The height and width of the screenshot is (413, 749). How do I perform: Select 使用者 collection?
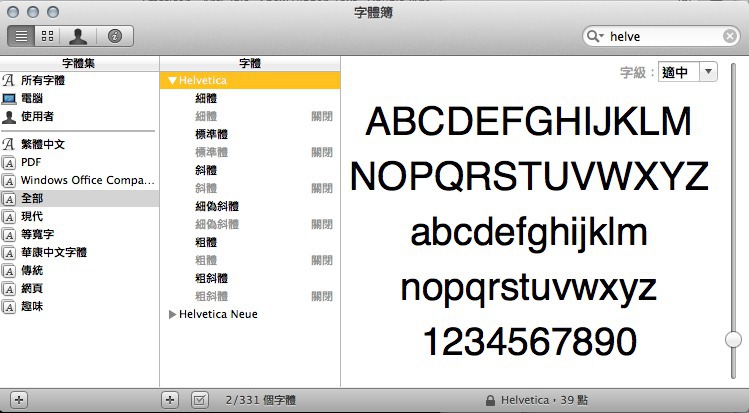[79, 116]
